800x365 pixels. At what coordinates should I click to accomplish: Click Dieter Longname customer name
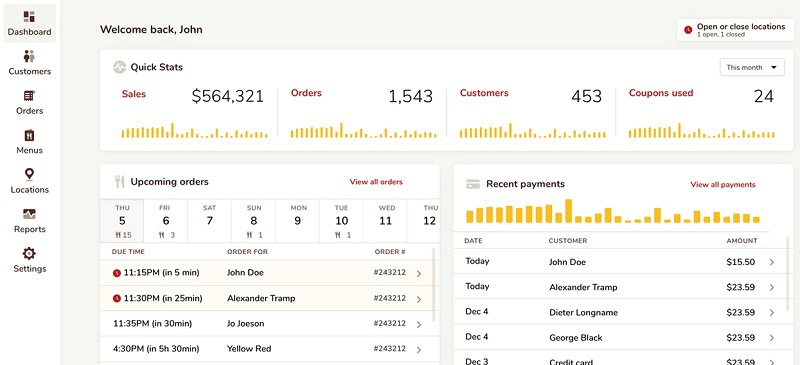click(x=583, y=312)
